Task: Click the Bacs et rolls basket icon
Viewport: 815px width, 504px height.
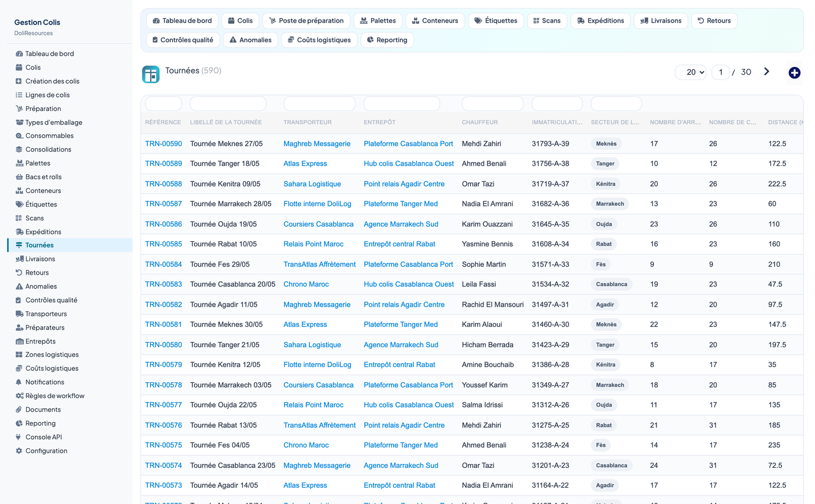Action: point(19,177)
